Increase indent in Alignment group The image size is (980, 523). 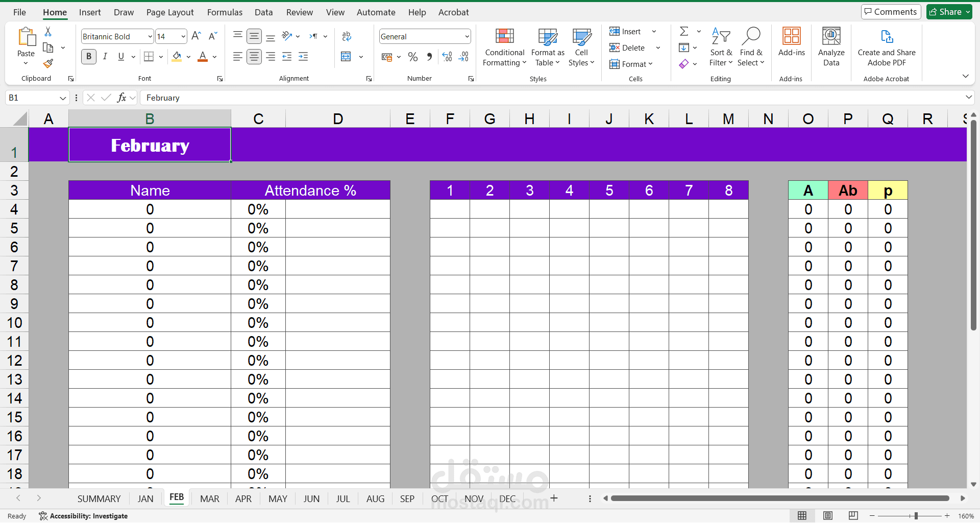(303, 57)
